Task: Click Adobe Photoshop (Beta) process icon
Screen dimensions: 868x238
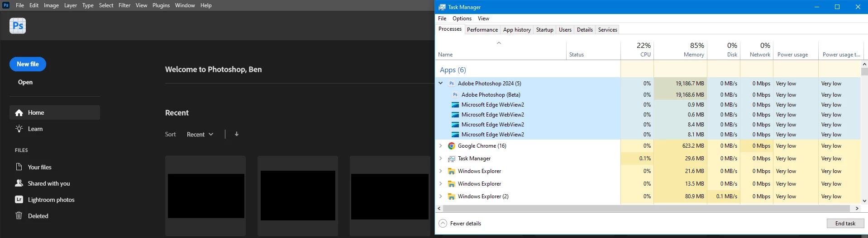Action: (455, 95)
